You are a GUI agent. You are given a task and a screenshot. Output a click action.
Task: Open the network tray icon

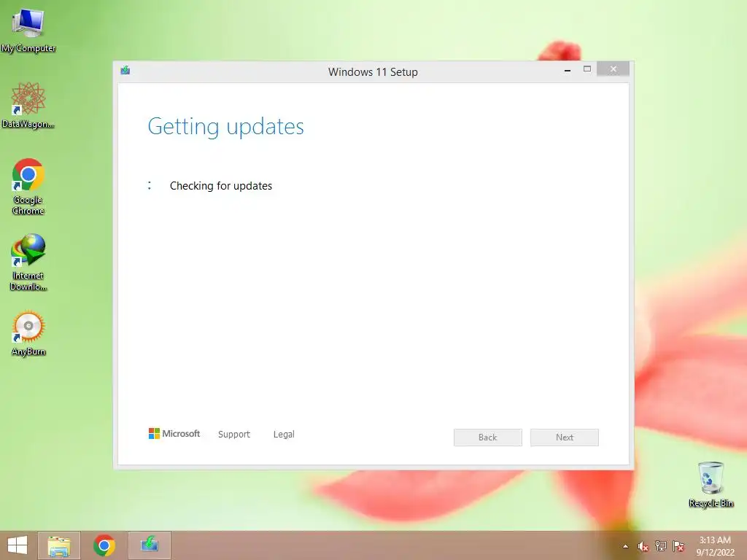coord(661,546)
